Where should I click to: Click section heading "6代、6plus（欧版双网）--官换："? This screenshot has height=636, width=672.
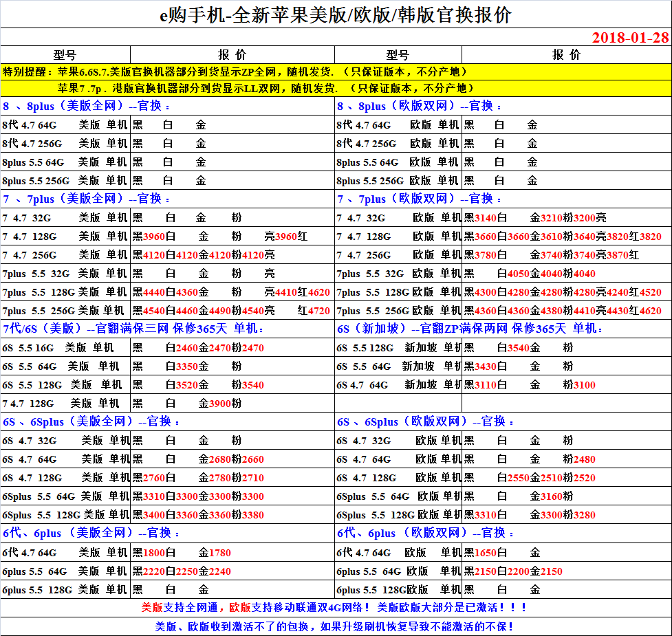[x=426, y=534]
